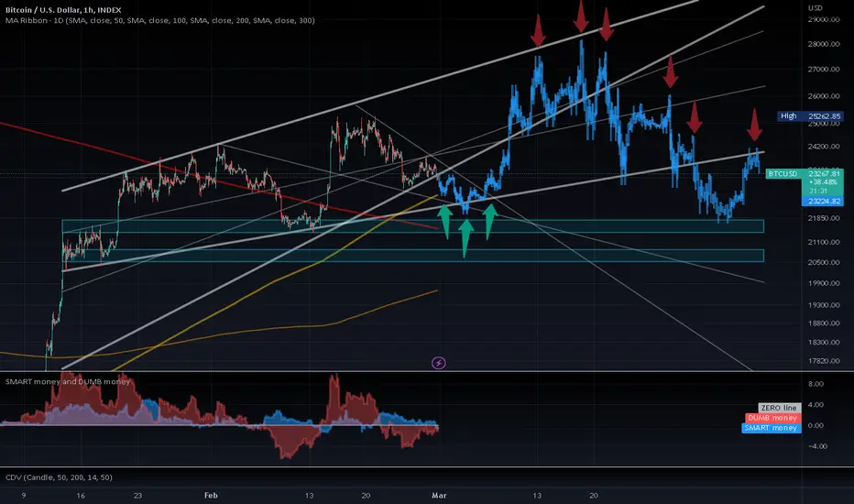This screenshot has height=504, width=854.
Task: Click 19900.00 on the price axis
Action: coord(824,283)
